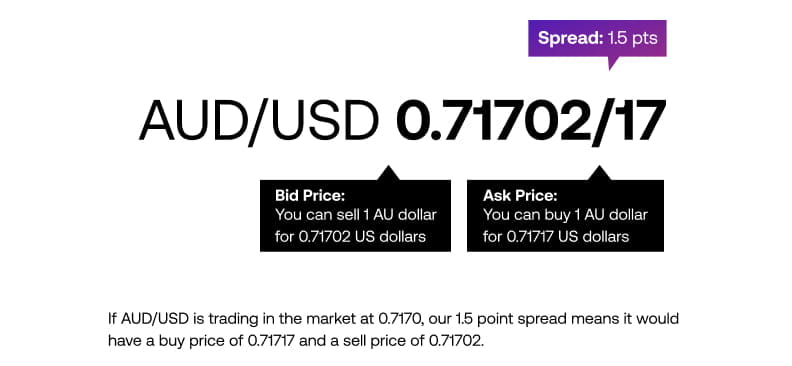This screenshot has width=792, height=366.
Task: Click the large AUD/USD currency pair text
Action: coord(259,122)
